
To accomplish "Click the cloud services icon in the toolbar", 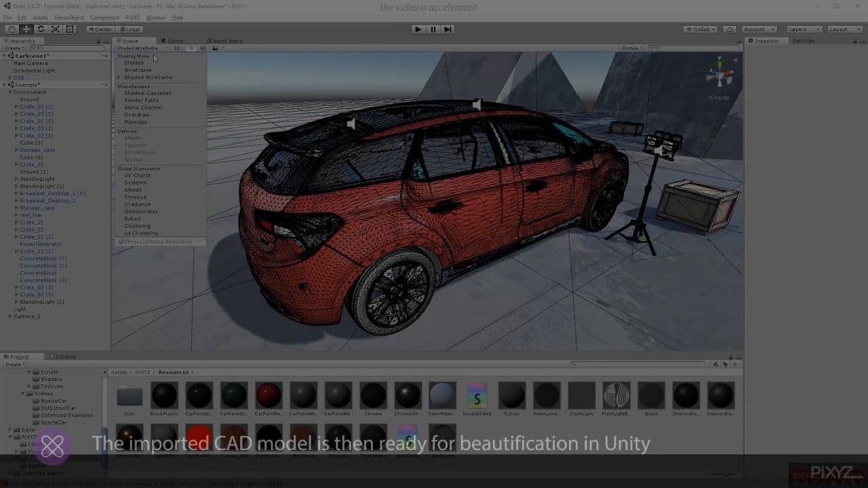I will click(x=730, y=29).
